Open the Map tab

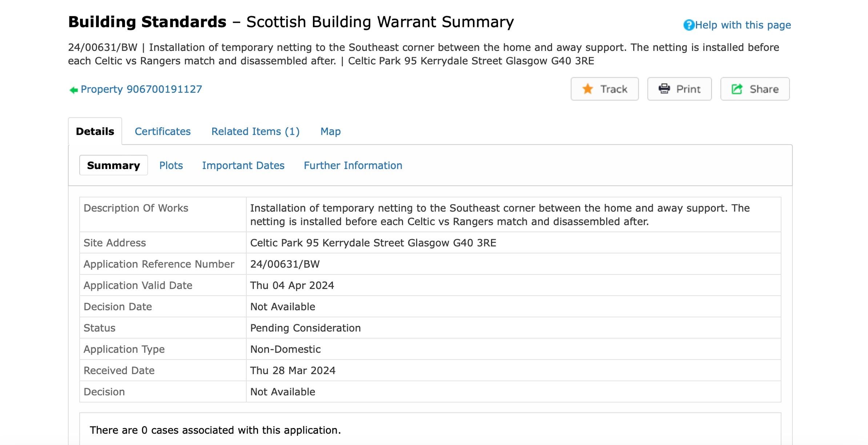330,131
